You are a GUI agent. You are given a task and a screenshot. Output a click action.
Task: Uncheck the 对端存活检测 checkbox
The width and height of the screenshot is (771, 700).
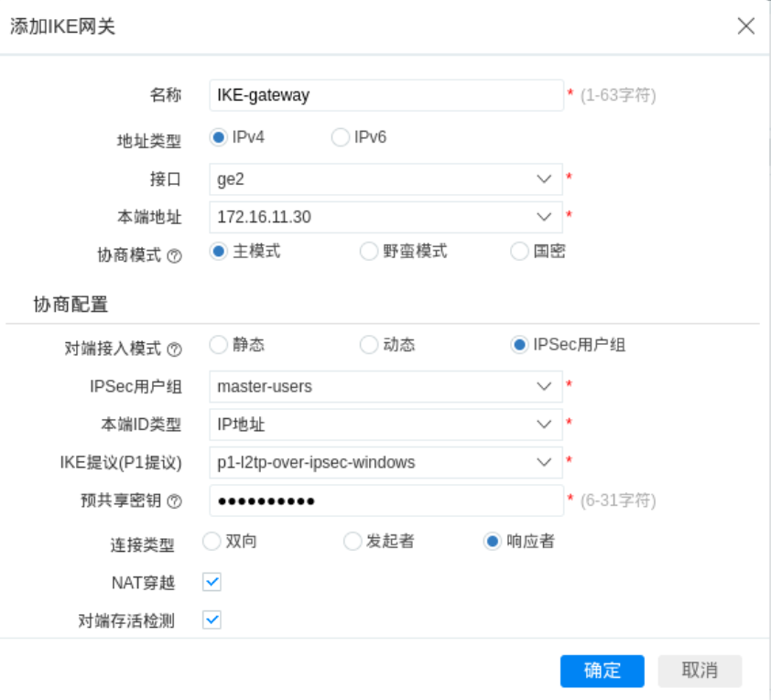pyautogui.click(x=212, y=620)
